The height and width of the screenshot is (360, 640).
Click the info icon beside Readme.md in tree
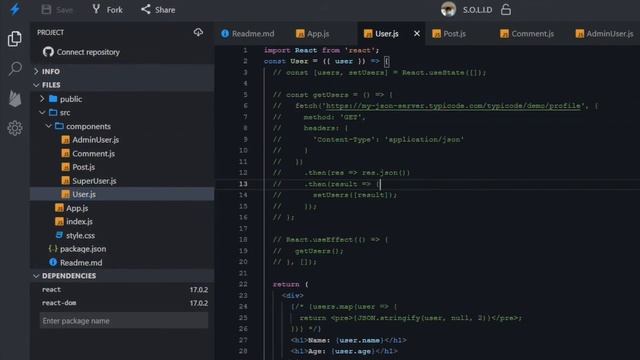click(x=53, y=262)
